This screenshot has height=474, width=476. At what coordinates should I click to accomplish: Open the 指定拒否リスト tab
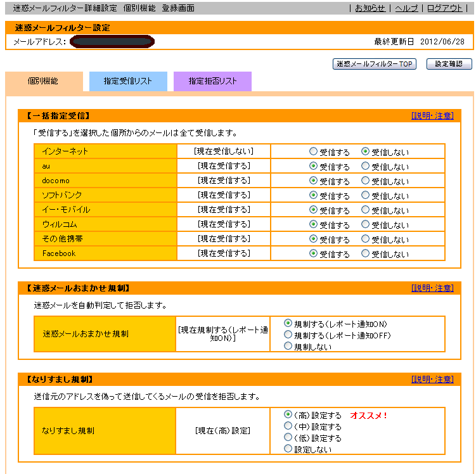pos(212,81)
